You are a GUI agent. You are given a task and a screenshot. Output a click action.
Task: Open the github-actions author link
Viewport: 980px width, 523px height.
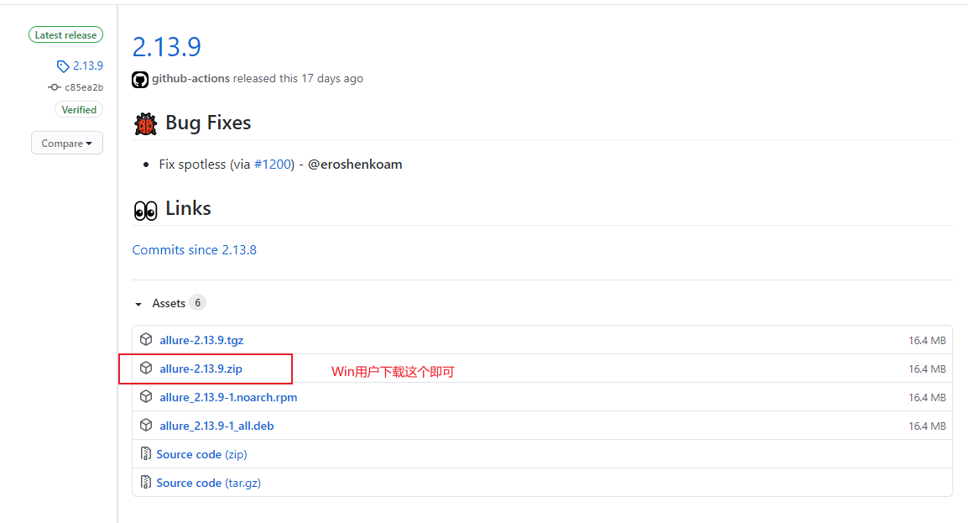tap(190, 78)
